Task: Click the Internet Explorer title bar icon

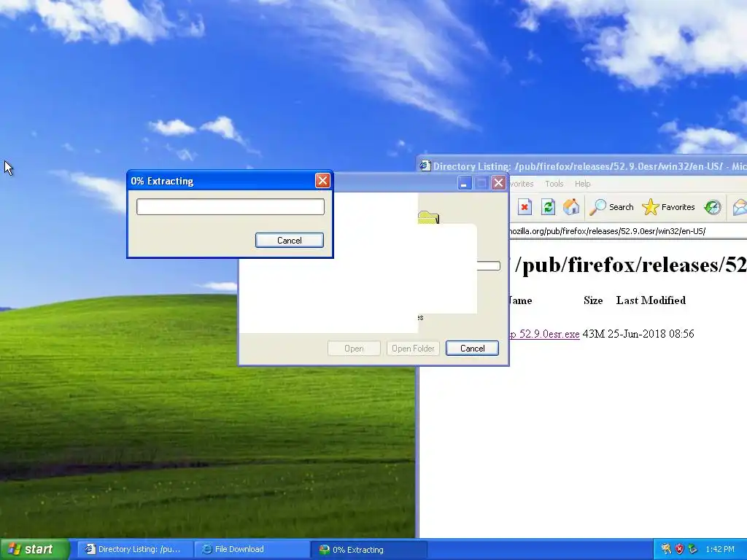Action: pyautogui.click(x=425, y=166)
